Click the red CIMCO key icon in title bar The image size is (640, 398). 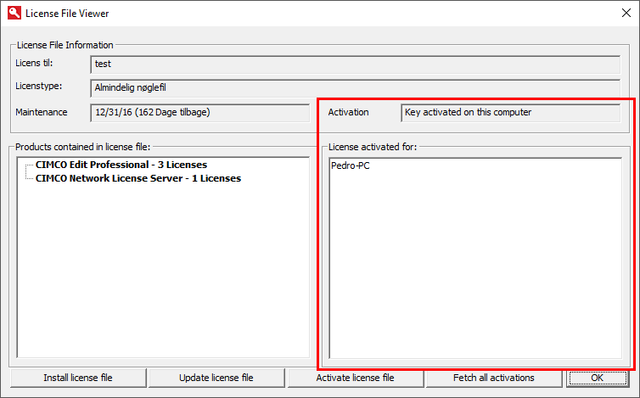tap(14, 13)
